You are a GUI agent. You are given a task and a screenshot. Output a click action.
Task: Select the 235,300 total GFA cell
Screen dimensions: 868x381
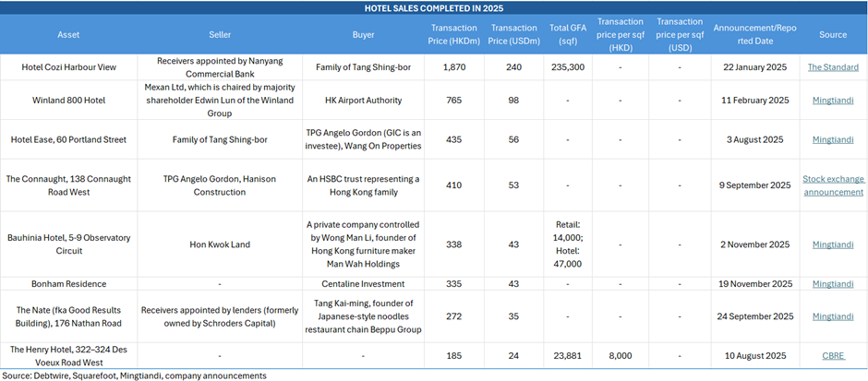pos(567,67)
